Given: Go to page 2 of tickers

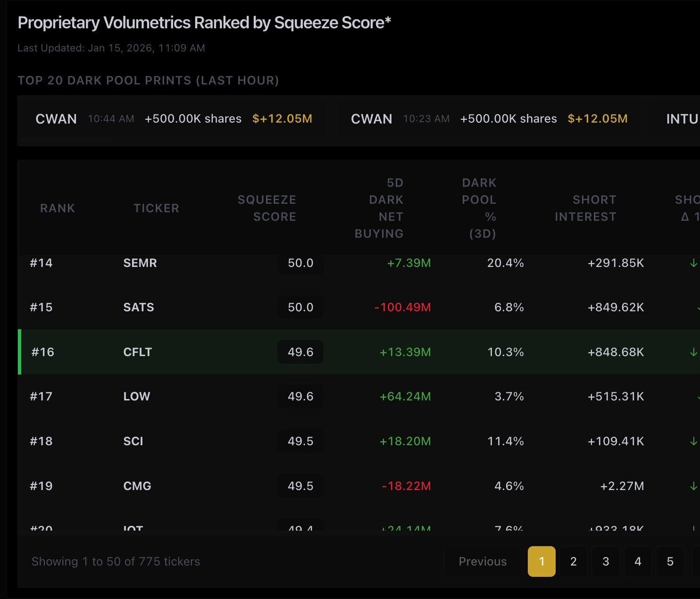Looking at the screenshot, I should 573,561.
